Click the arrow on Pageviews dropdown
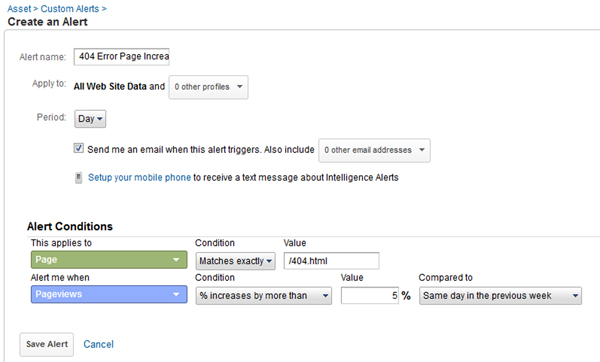 [x=176, y=294]
